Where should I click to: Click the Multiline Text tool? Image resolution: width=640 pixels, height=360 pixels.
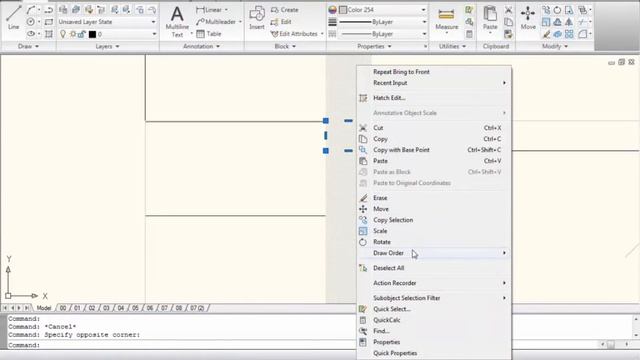[x=177, y=21]
